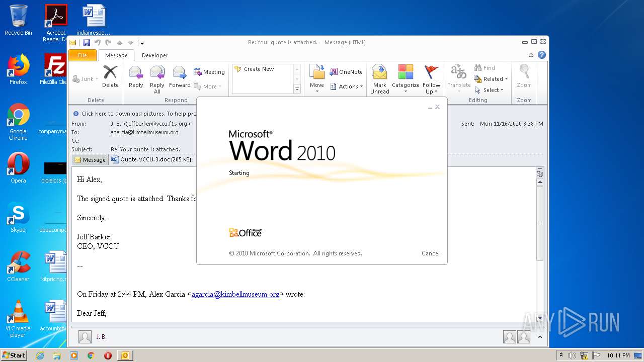Image resolution: width=644 pixels, height=362 pixels.
Task: Open Outlook Help question mark
Action: (x=542, y=55)
